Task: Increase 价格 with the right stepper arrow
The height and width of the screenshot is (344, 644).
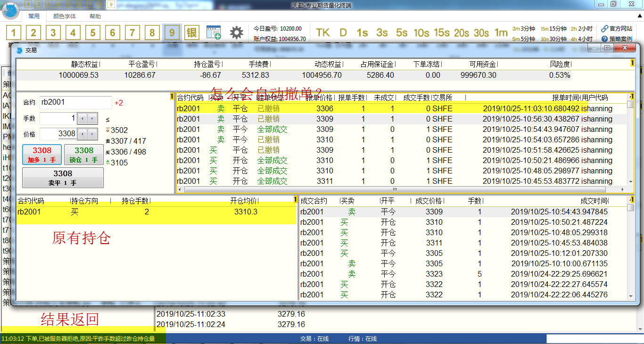Action: [x=92, y=134]
